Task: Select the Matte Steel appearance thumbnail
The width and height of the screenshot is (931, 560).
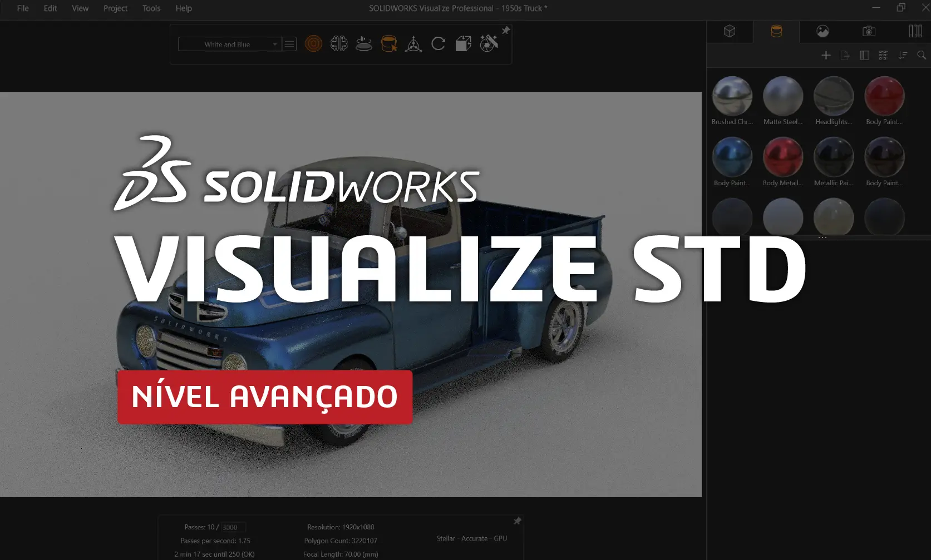Action: 783,96
